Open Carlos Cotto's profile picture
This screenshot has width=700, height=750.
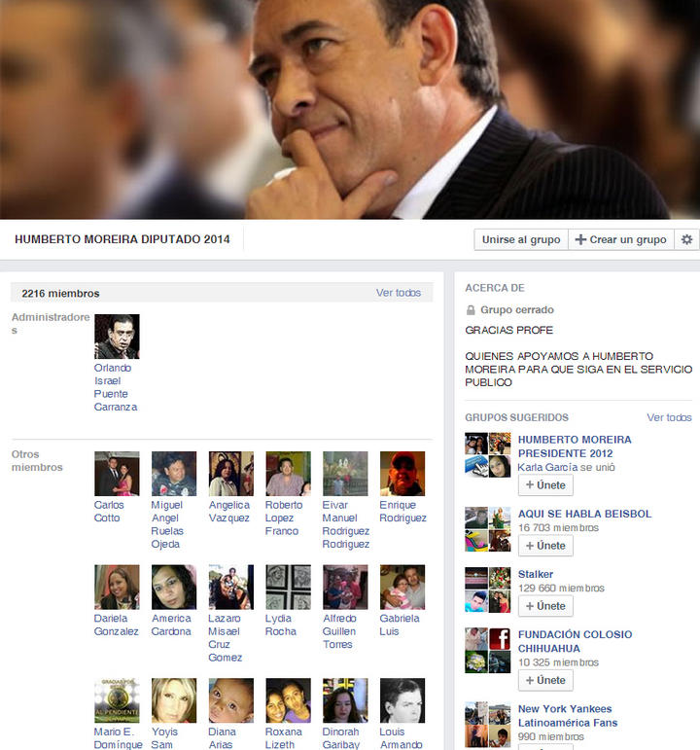(x=117, y=474)
